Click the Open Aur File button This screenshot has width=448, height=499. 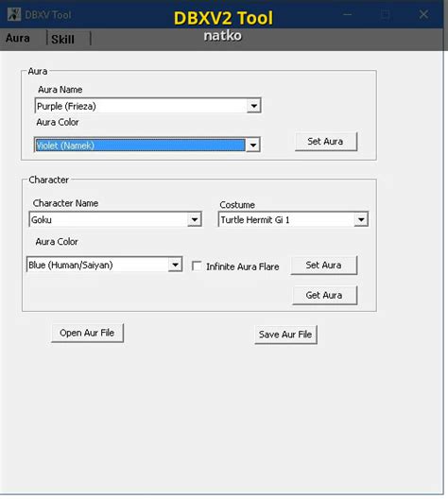click(87, 333)
